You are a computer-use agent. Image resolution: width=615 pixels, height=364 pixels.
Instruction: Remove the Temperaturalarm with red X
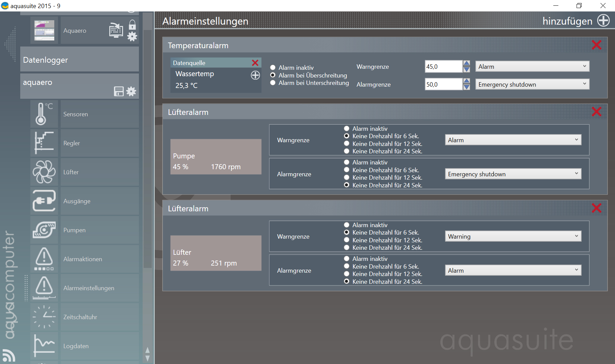point(596,45)
